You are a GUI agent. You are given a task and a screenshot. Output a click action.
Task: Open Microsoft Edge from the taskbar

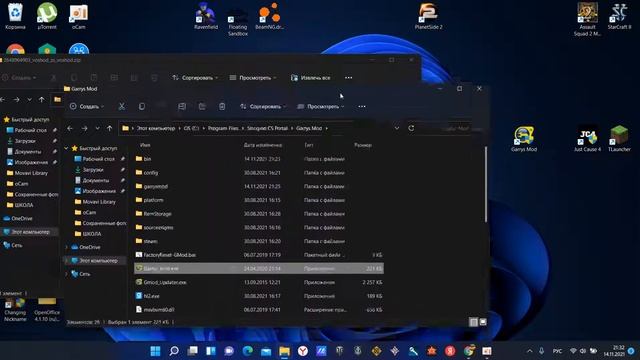pos(247,351)
